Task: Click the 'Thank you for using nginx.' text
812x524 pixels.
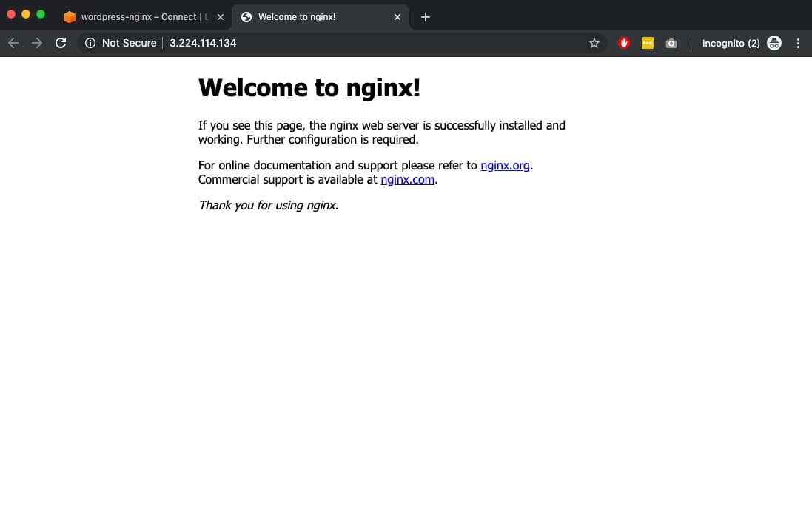Action: click(x=268, y=205)
